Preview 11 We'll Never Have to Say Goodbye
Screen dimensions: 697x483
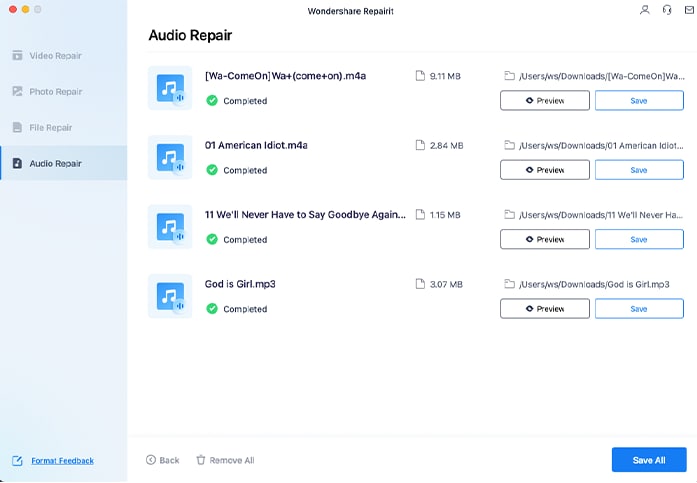pos(545,239)
